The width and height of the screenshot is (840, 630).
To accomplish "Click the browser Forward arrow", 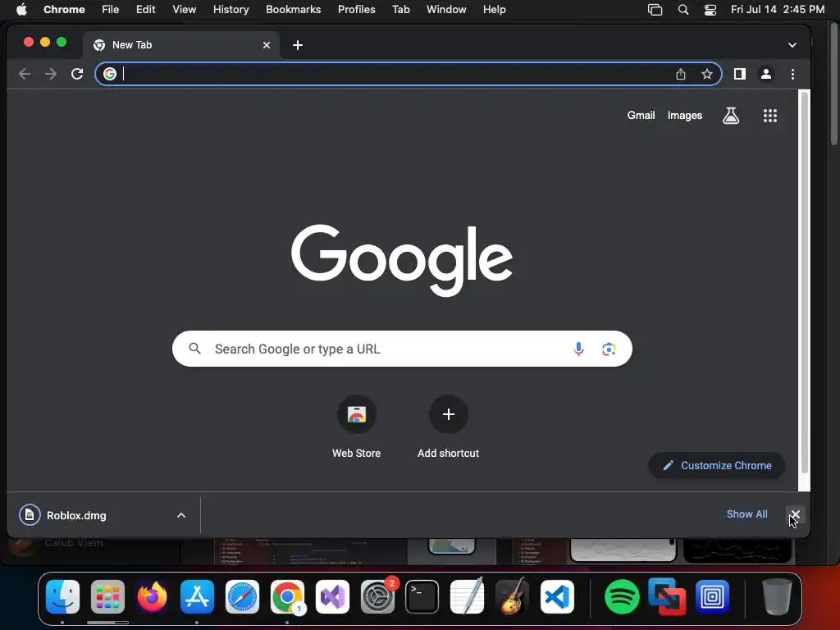I will (x=51, y=74).
